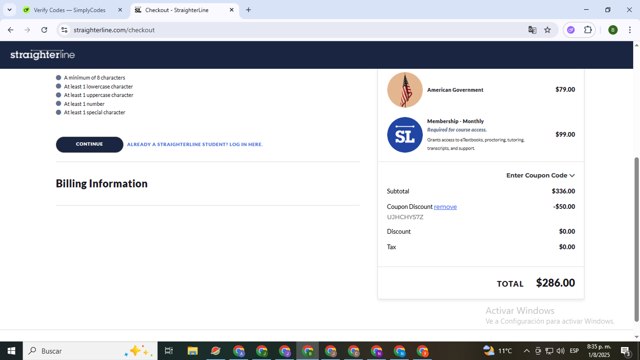Click the CONTINUE button
This screenshot has height=360, width=640.
tap(89, 144)
